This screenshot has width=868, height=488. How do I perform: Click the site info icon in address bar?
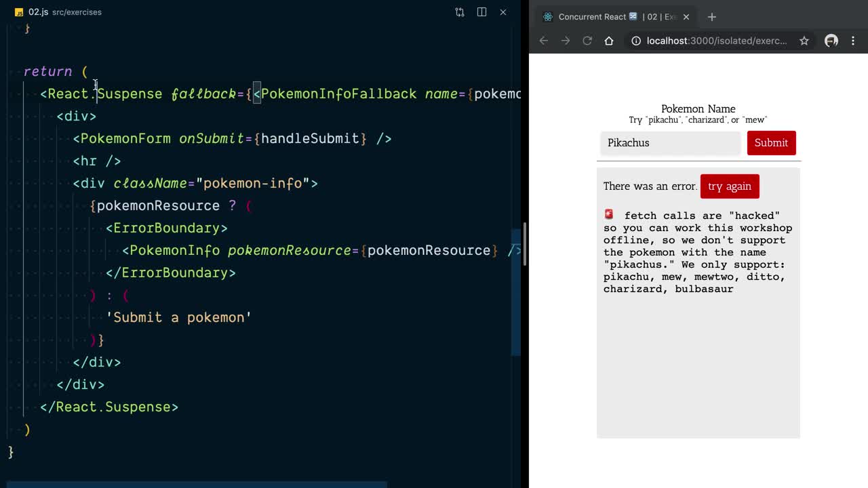point(636,41)
